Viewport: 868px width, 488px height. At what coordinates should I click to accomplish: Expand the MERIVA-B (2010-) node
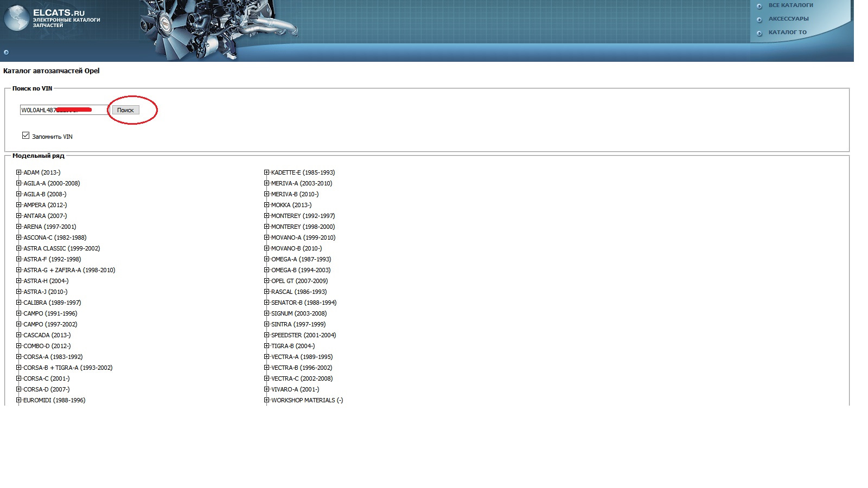pos(267,194)
